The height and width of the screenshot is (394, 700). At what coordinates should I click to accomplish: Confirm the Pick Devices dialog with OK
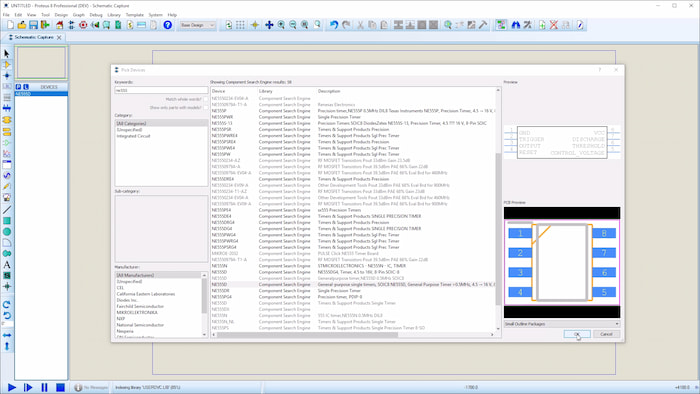coord(577,334)
